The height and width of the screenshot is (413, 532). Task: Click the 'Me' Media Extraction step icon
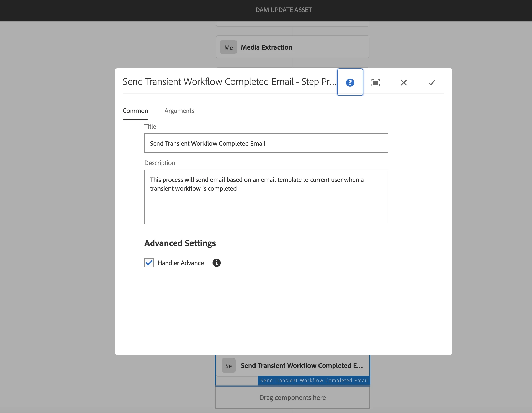pyautogui.click(x=228, y=48)
